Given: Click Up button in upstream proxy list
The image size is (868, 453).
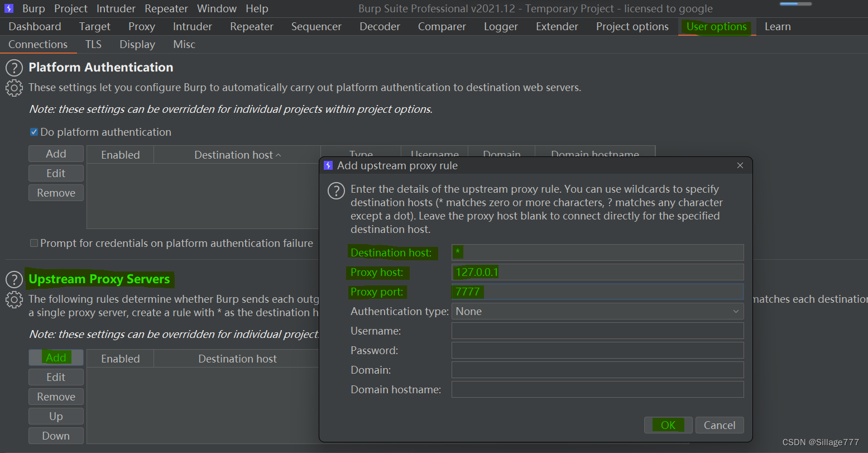Looking at the screenshot, I should [x=56, y=416].
